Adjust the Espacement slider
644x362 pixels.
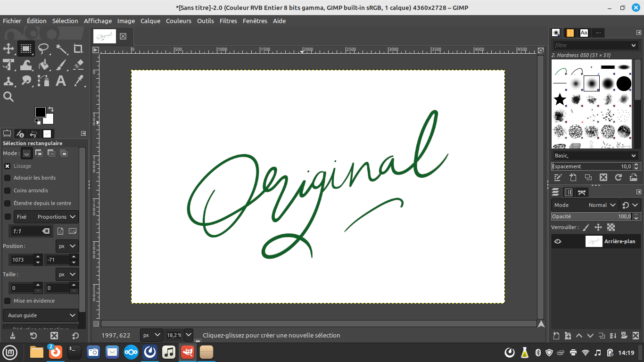tap(596, 166)
